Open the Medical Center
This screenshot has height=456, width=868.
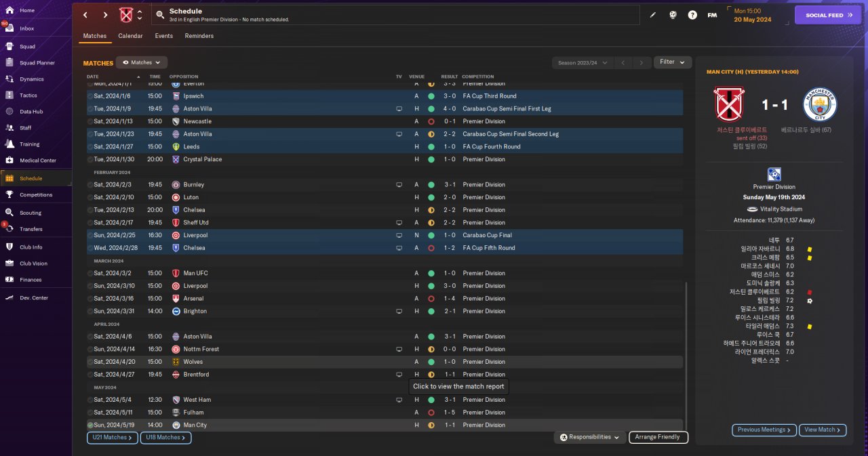point(38,161)
